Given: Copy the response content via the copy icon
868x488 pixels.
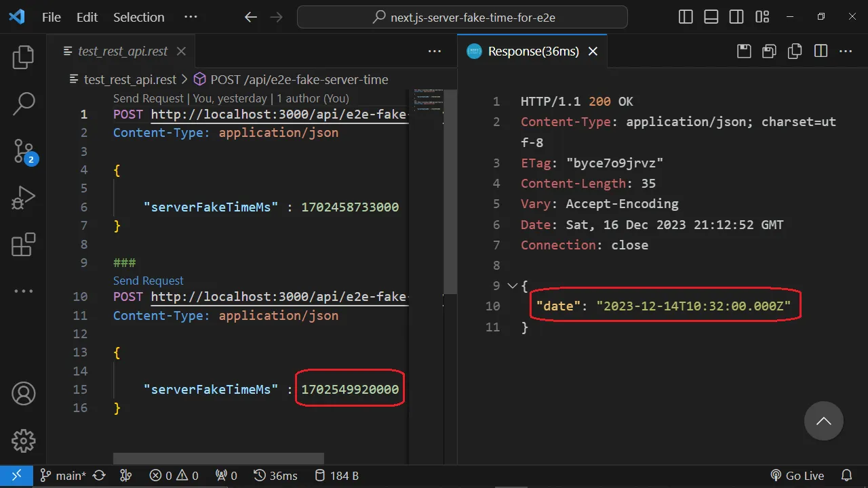Looking at the screenshot, I should coord(794,51).
